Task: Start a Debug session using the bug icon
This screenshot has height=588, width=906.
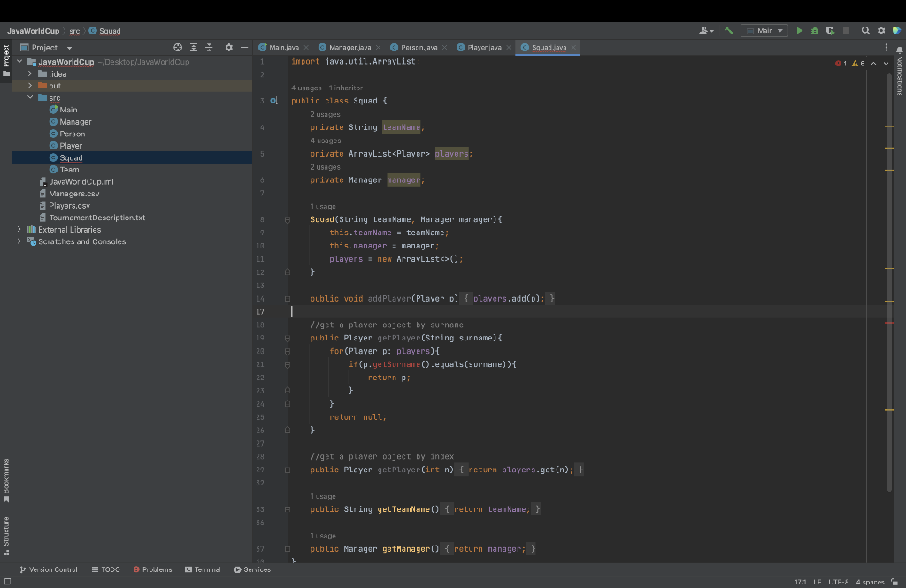Action: [814, 29]
